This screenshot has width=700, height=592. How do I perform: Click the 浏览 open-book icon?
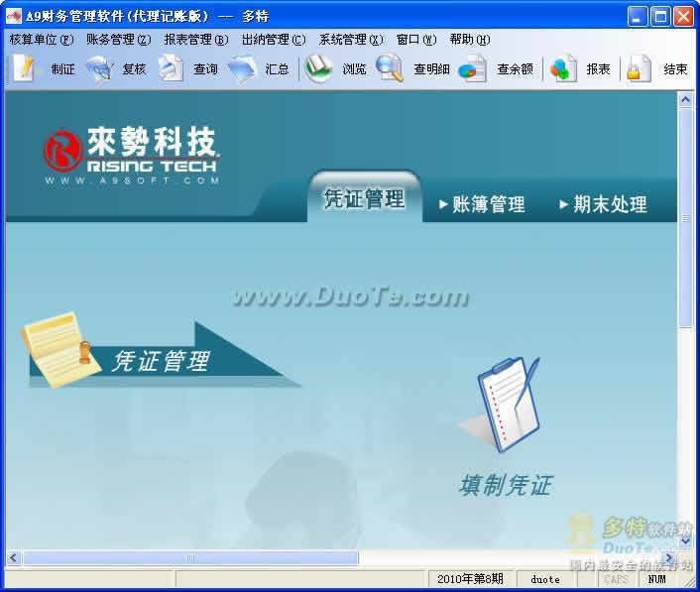[x=318, y=68]
